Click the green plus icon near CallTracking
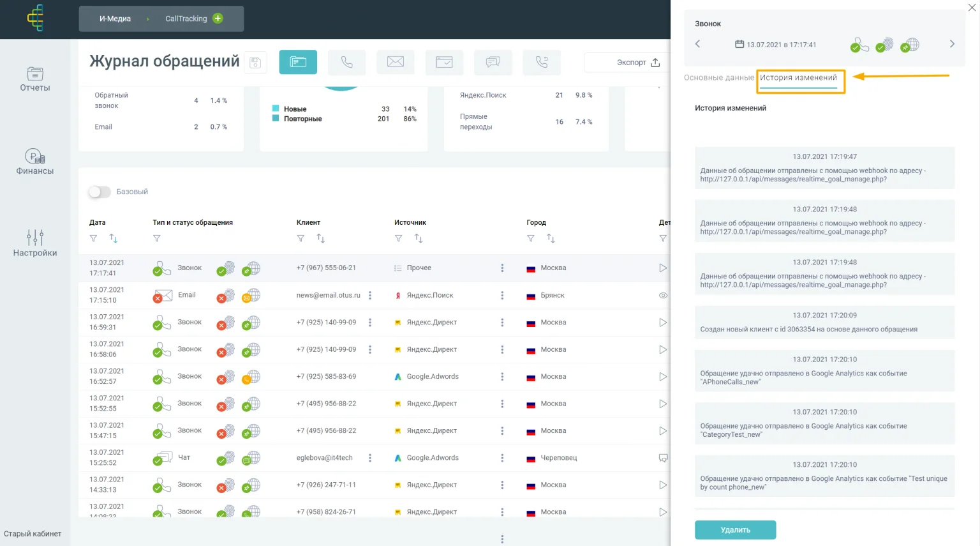980x546 pixels. click(218, 19)
